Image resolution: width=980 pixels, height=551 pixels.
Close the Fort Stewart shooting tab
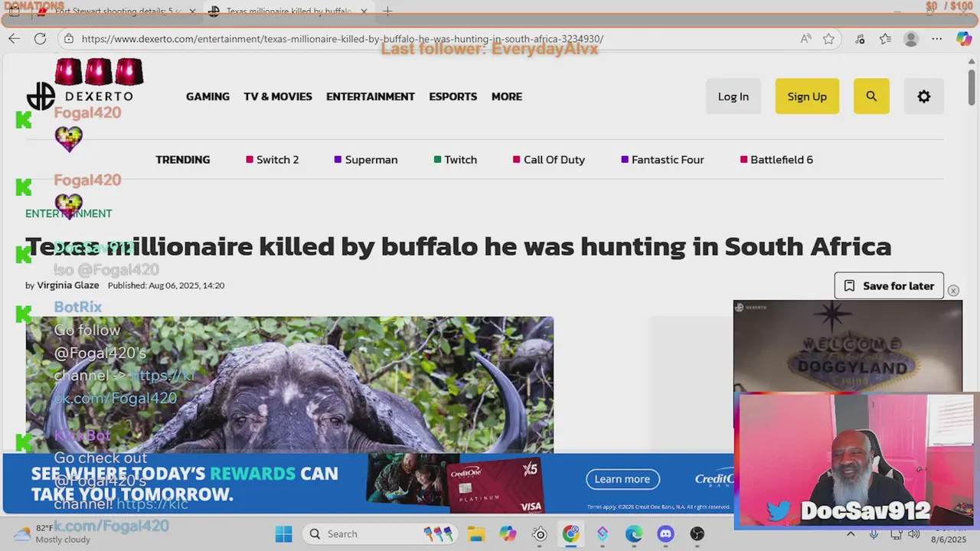coord(192,11)
